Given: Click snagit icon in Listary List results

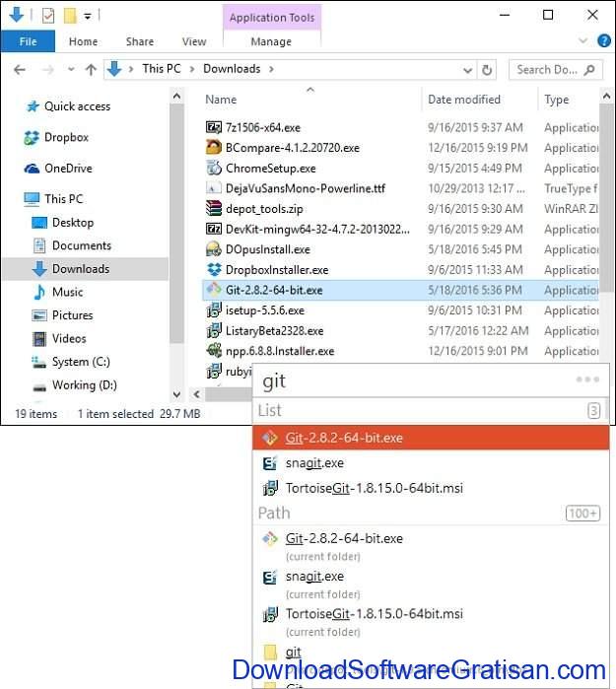Looking at the screenshot, I should (270, 463).
